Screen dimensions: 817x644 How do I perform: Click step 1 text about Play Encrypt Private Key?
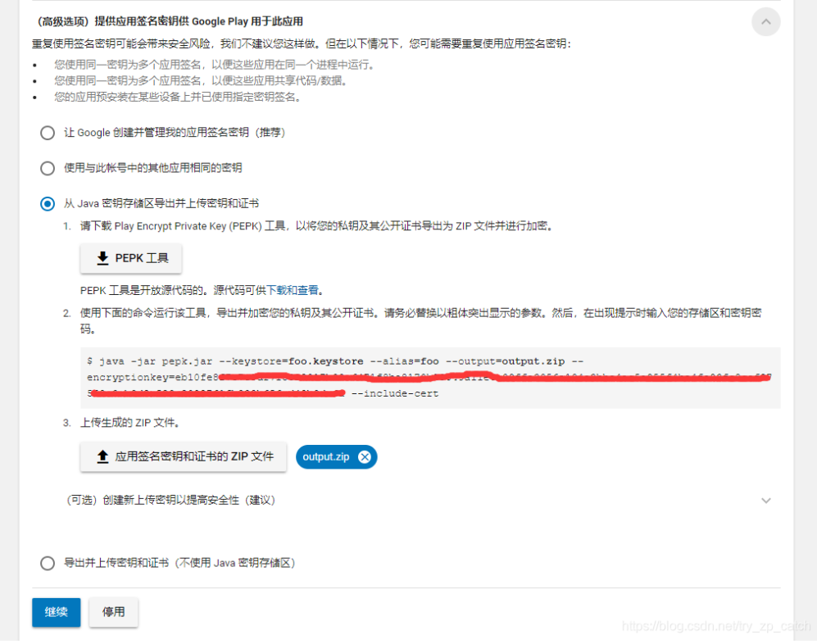coord(317,226)
